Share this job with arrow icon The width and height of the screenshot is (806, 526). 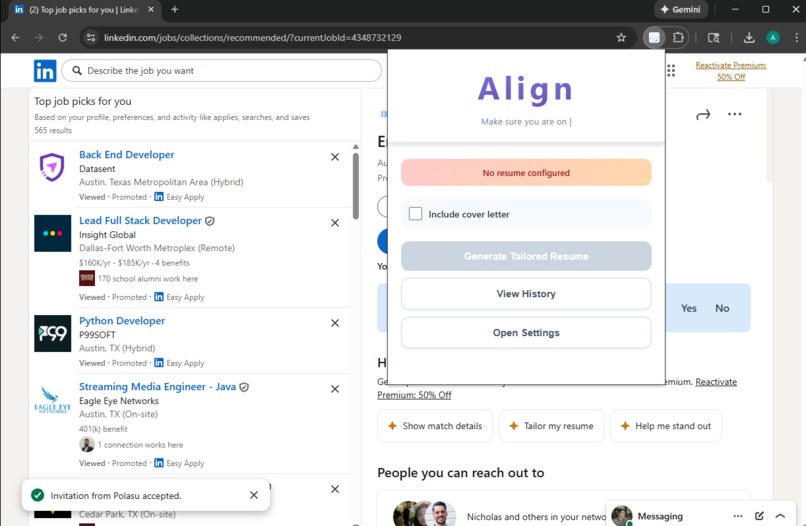[703, 114]
